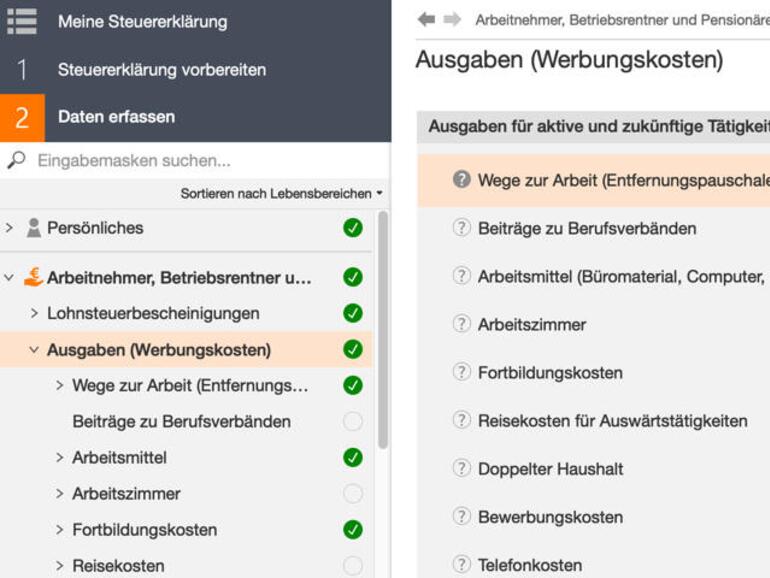Viewport: 770px width, 578px height.
Task: Select step 1 Steuererklärung vorbereiten
Action: click(x=162, y=70)
